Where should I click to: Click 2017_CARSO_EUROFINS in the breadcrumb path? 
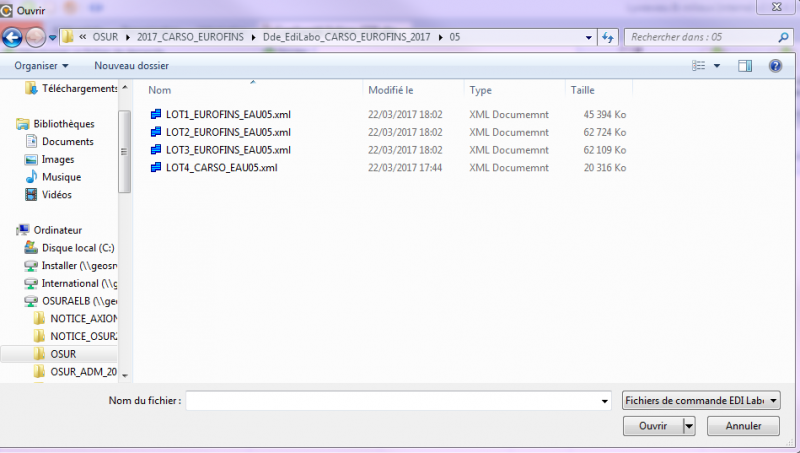[x=189, y=38]
